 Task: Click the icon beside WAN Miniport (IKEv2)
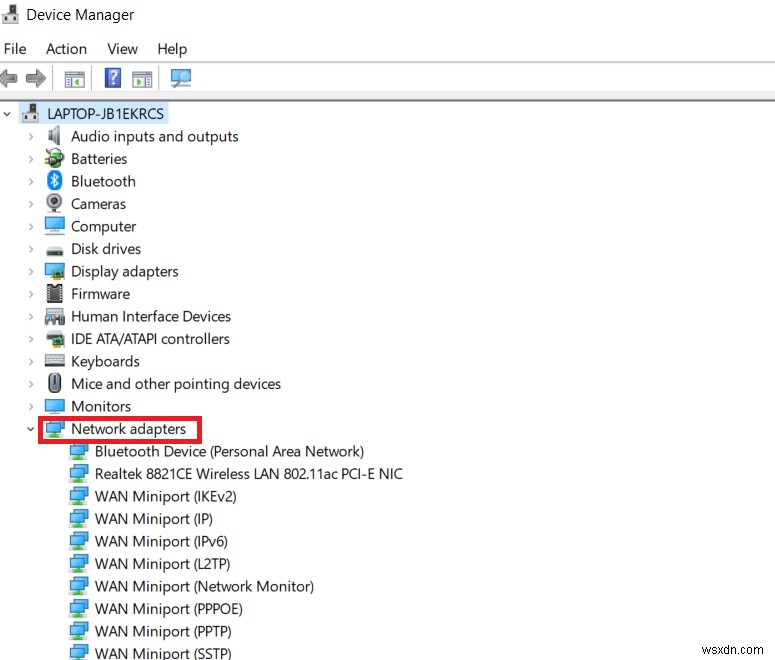pyautogui.click(x=79, y=496)
